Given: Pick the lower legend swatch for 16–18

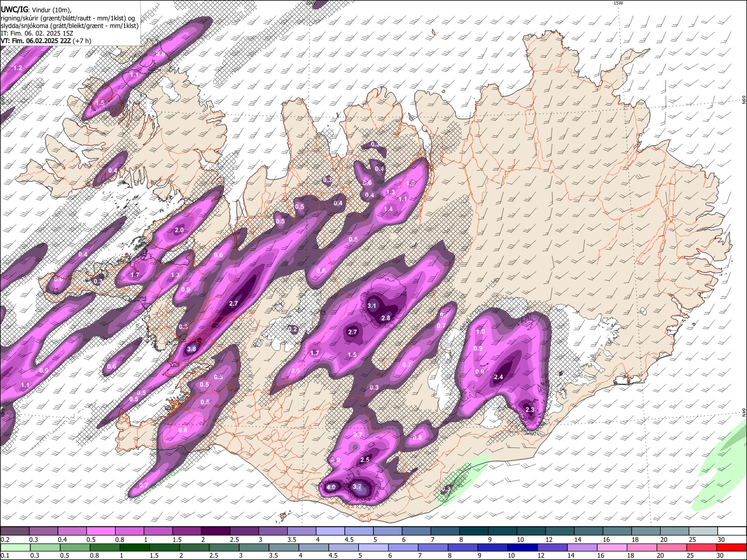Looking at the screenshot, I should (612, 547).
